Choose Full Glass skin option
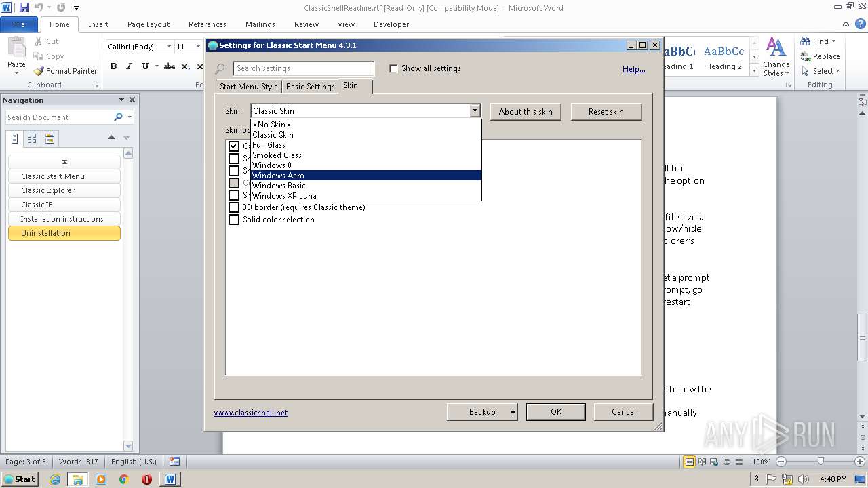 366,145
